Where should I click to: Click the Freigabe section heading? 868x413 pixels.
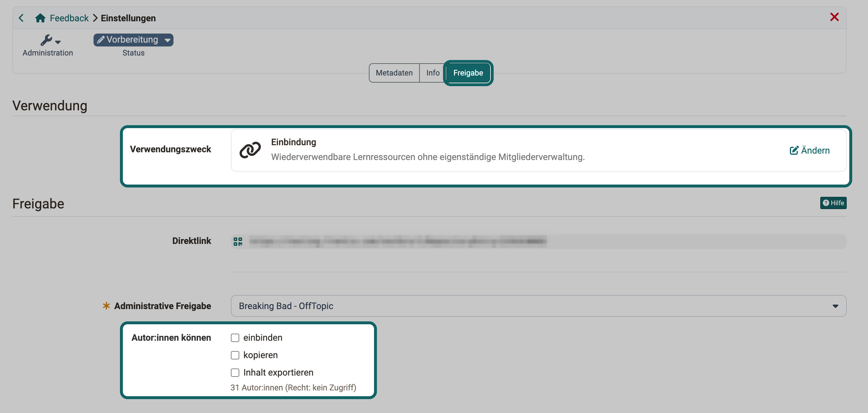tap(38, 204)
